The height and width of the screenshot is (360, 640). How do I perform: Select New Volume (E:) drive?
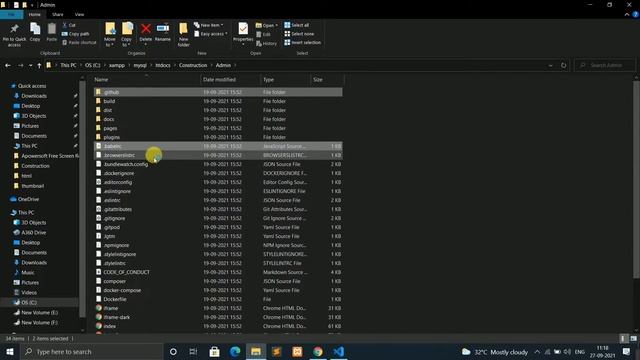[x=39, y=313]
